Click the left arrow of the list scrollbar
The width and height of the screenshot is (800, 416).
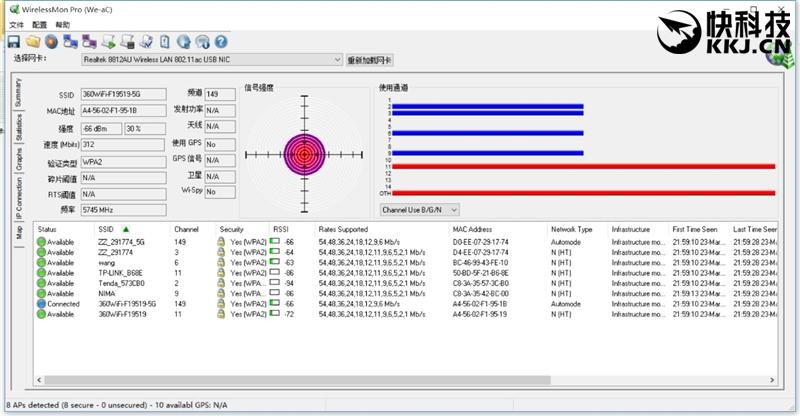[x=39, y=380]
